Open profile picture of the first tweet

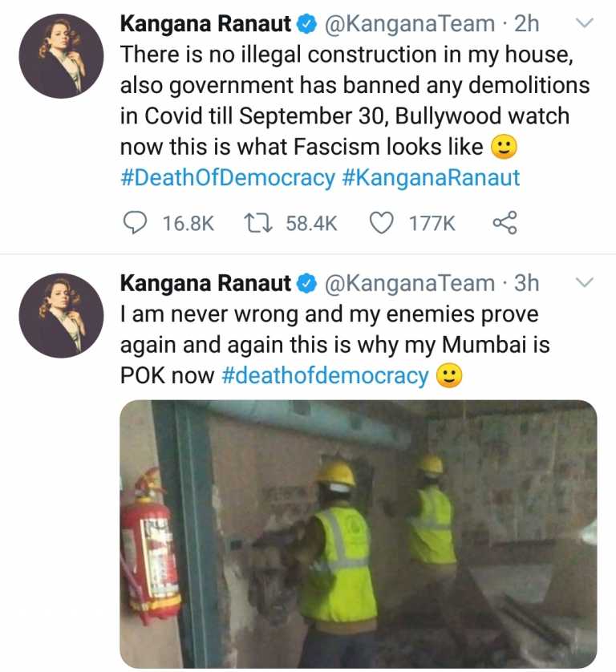(61, 56)
